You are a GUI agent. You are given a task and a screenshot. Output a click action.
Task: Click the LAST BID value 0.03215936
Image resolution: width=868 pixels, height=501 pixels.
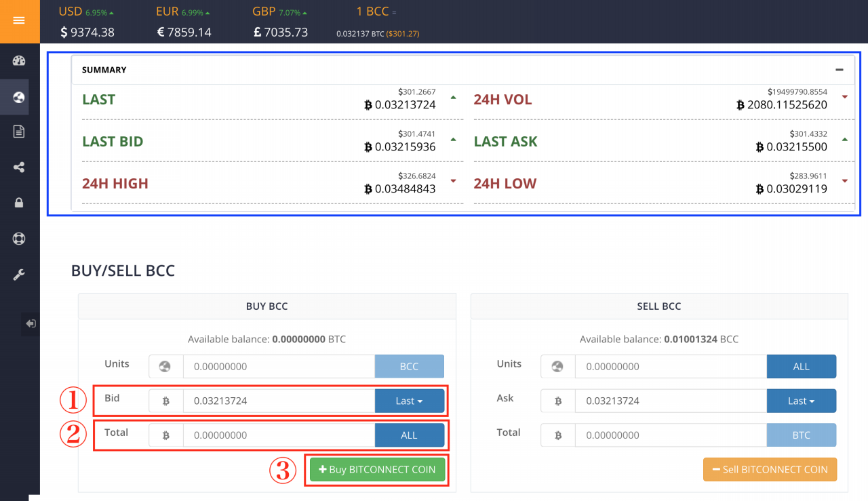pyautogui.click(x=400, y=147)
